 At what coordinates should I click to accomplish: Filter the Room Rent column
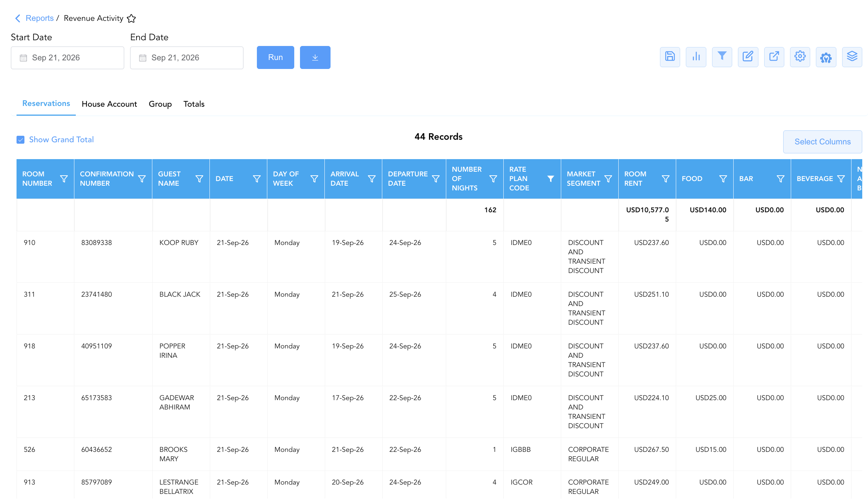[666, 179]
